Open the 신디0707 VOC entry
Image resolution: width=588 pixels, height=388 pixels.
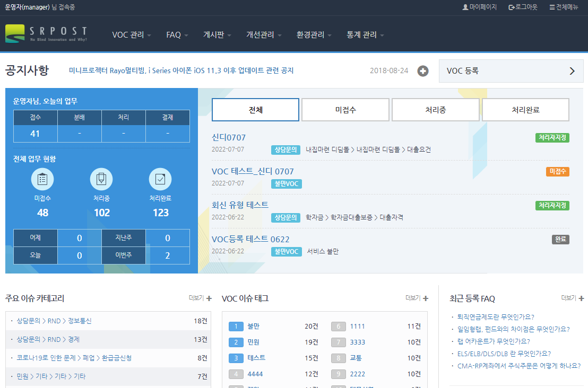(x=229, y=138)
